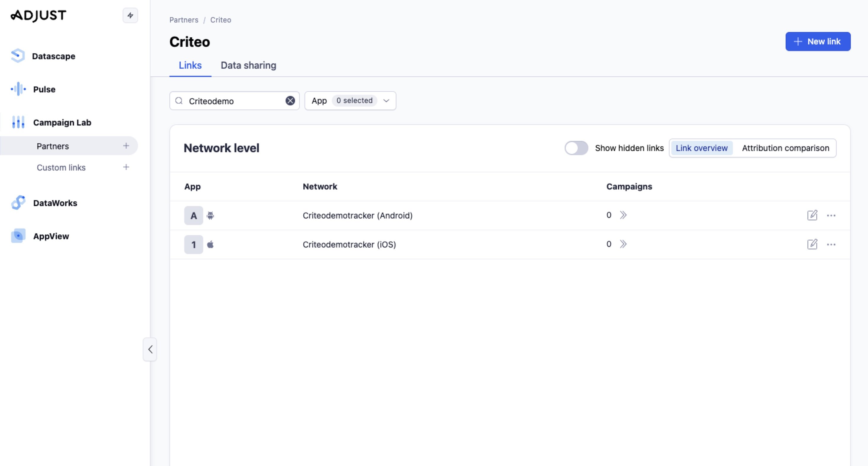The width and height of the screenshot is (868, 466).
Task: Click the Adjust logo
Action: point(39,15)
